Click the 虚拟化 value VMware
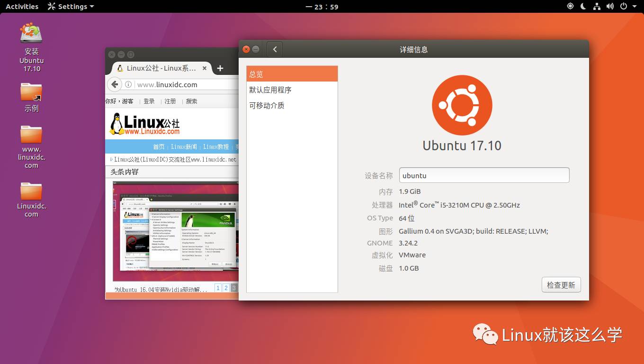This screenshot has width=644, height=364. pyautogui.click(x=412, y=255)
